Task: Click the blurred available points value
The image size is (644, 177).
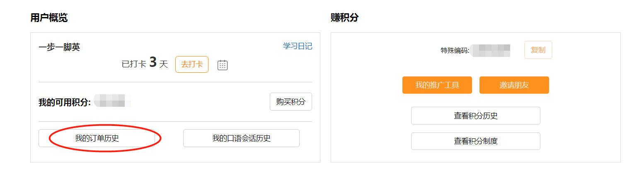Action: [112, 101]
